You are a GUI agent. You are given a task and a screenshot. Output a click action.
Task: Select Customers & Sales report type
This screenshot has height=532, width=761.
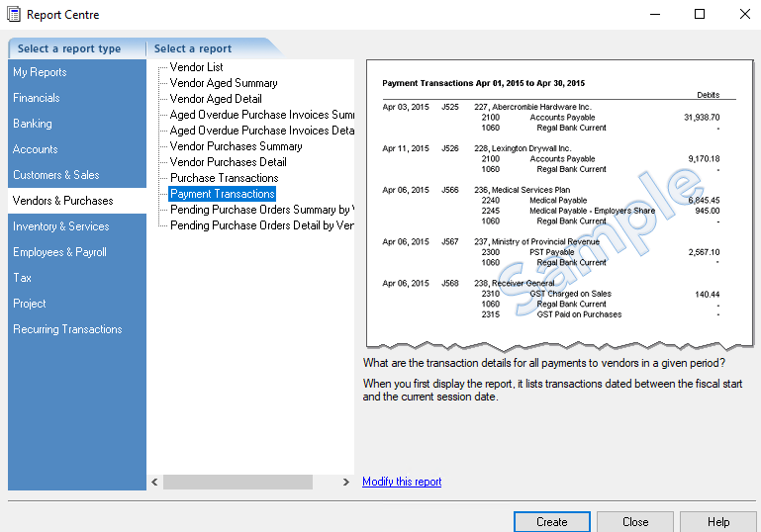point(56,175)
